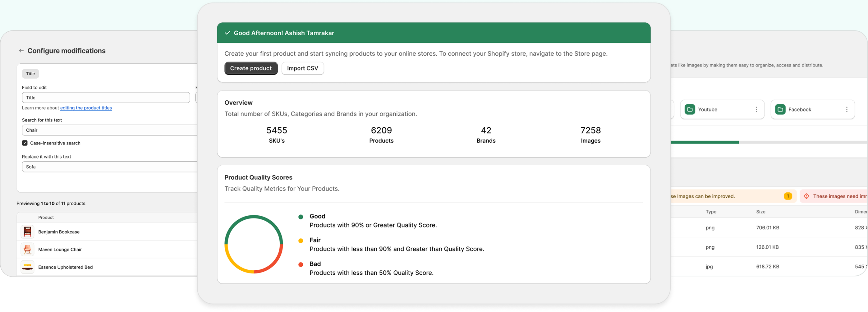This screenshot has height=312, width=868.
Task: Click the red warning diamond icon
Action: 806,196
